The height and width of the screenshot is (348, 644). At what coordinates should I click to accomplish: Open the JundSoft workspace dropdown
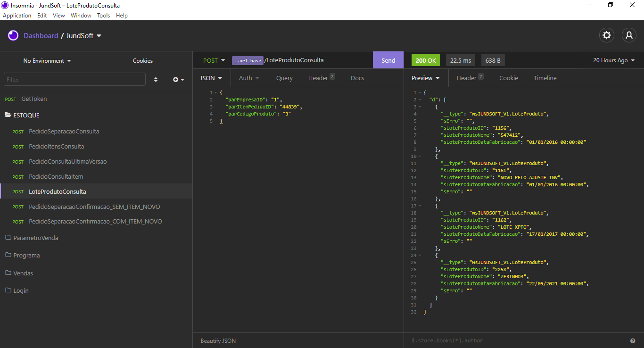click(84, 36)
